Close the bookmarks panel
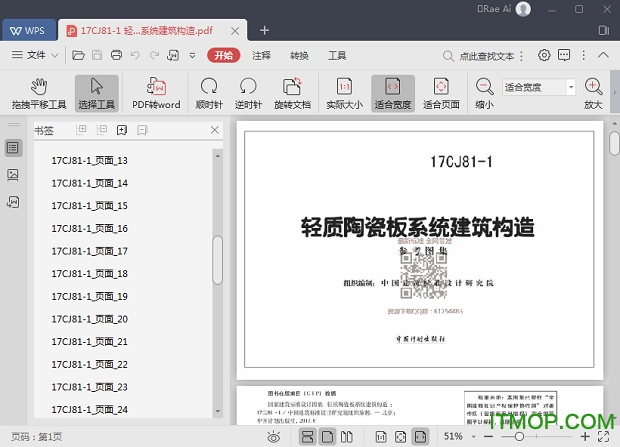This screenshot has width=620, height=447. 215,130
